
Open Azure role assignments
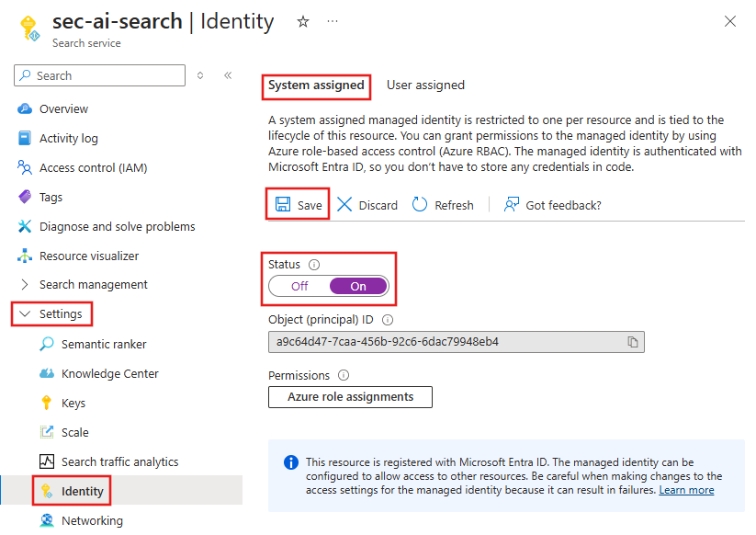click(x=350, y=397)
